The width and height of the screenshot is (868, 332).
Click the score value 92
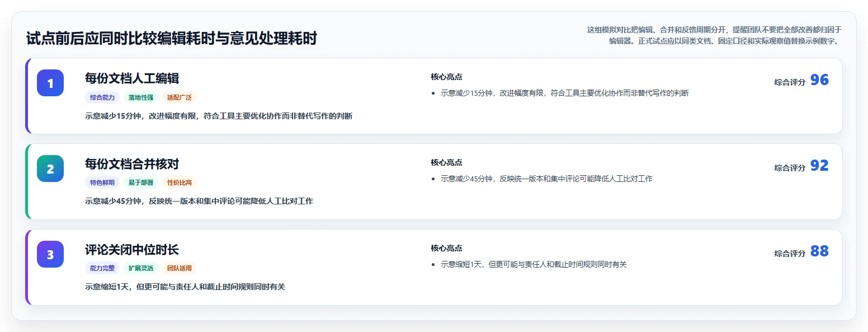(x=819, y=166)
